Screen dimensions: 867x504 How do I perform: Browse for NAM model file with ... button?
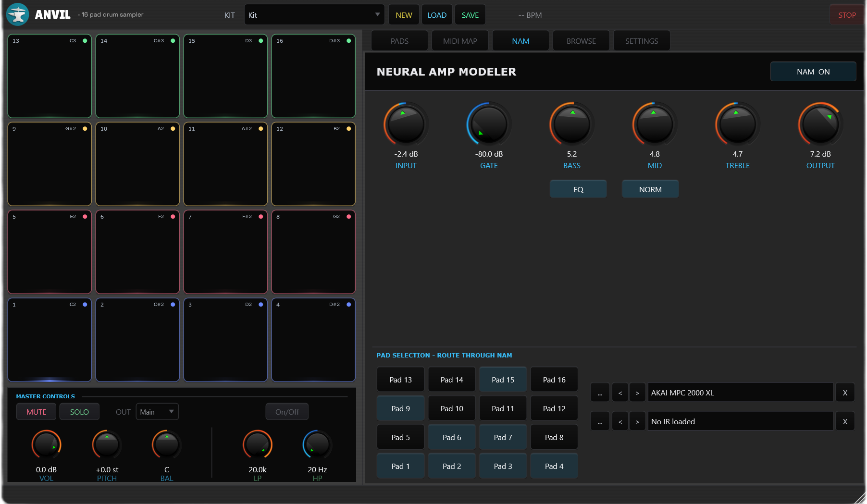(600, 393)
